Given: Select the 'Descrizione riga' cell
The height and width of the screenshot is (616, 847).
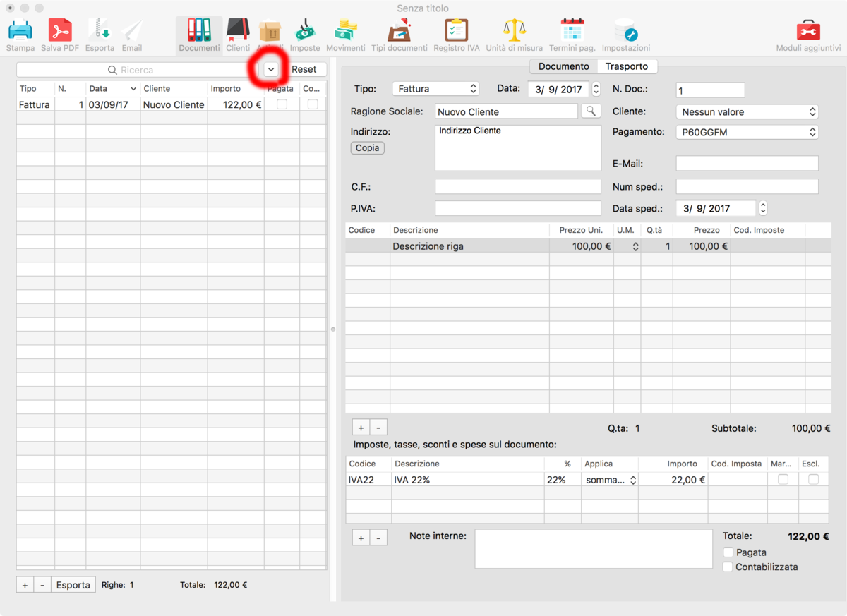Looking at the screenshot, I should pyautogui.click(x=469, y=246).
